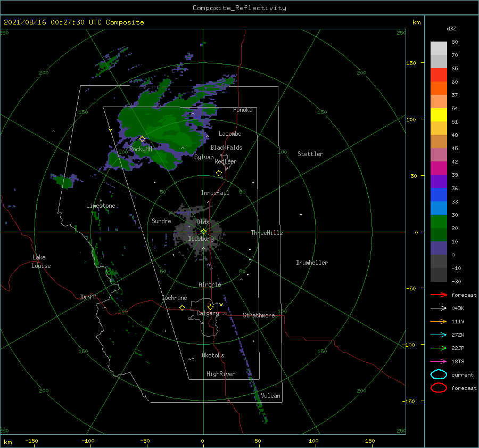
Task: Click the HighRiver label
Action: point(221,374)
